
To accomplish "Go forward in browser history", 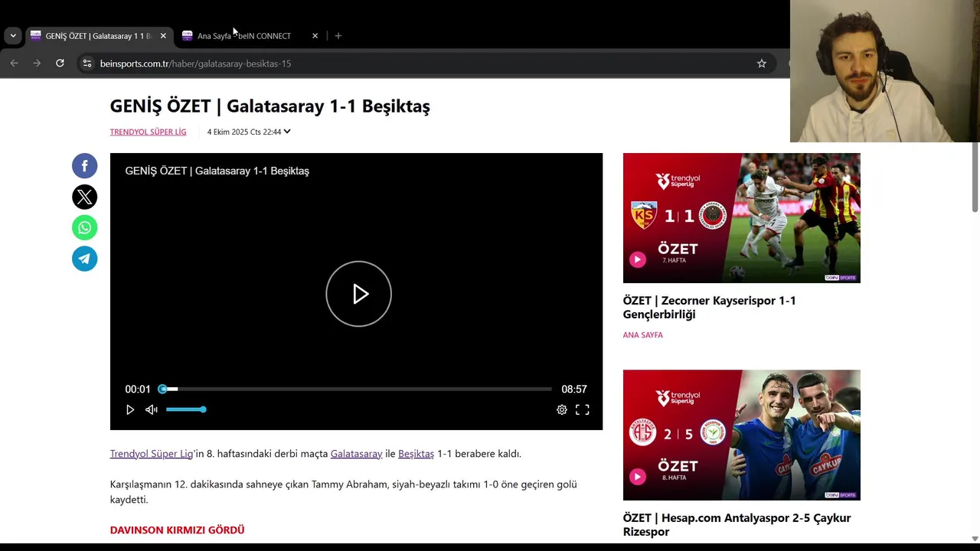I will (37, 64).
